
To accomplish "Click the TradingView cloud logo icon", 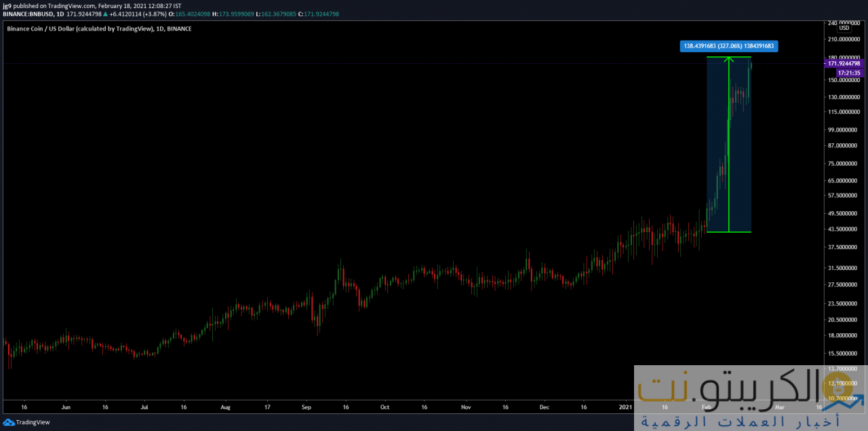I will (8, 422).
